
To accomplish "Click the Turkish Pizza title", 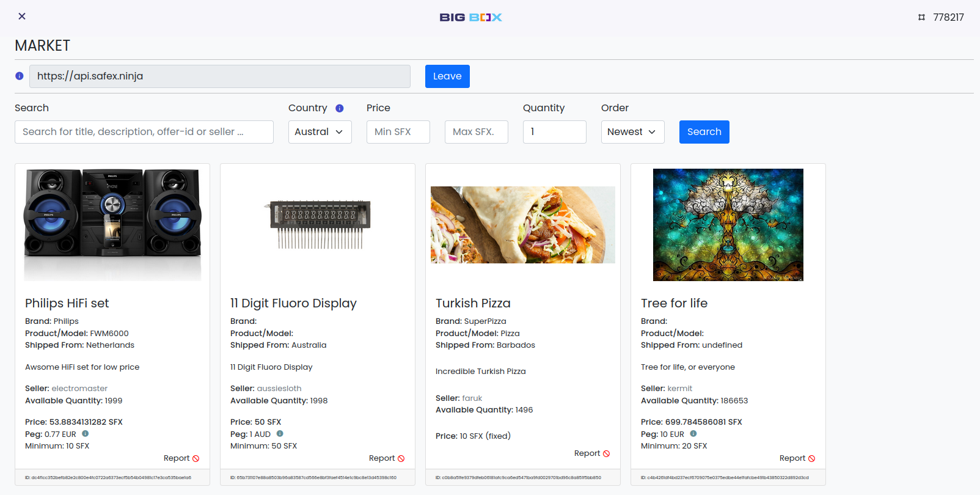I will coord(473,303).
